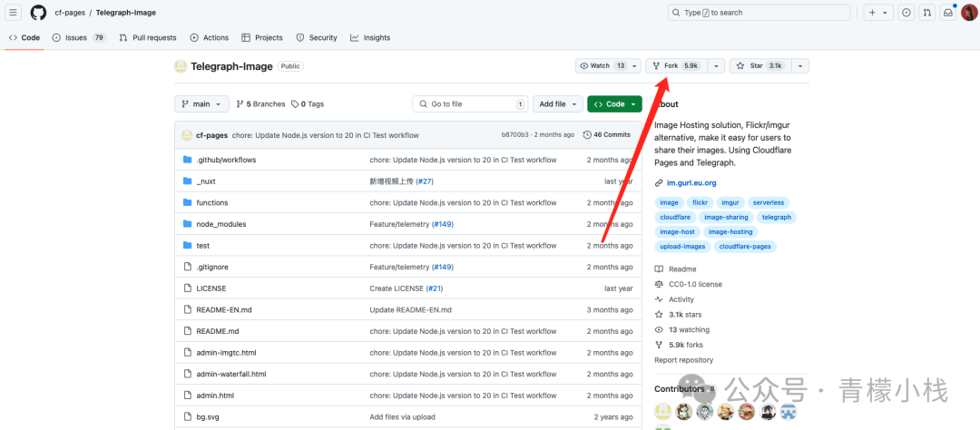Click the telegraph topic tag
This screenshot has width=980, height=430.
tap(776, 217)
